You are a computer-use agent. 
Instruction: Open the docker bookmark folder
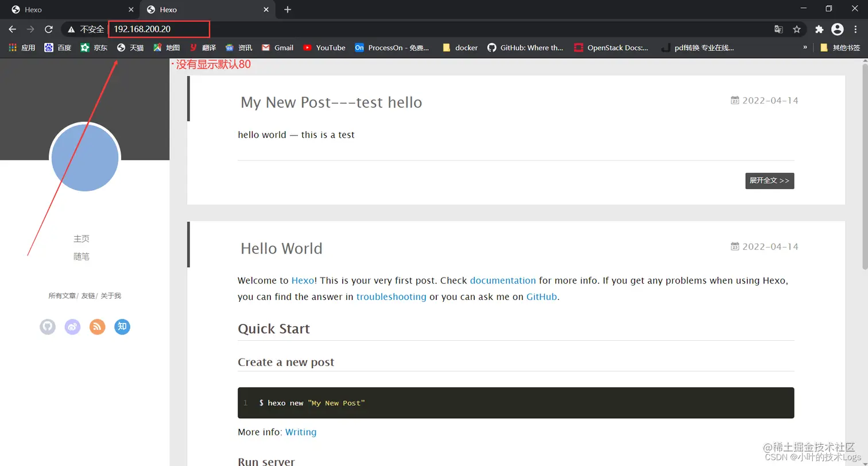[x=460, y=48]
